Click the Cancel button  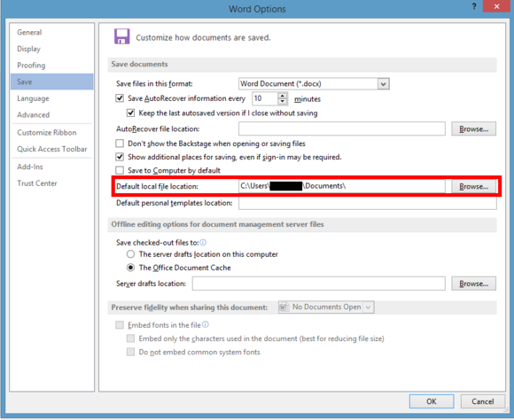pos(482,401)
